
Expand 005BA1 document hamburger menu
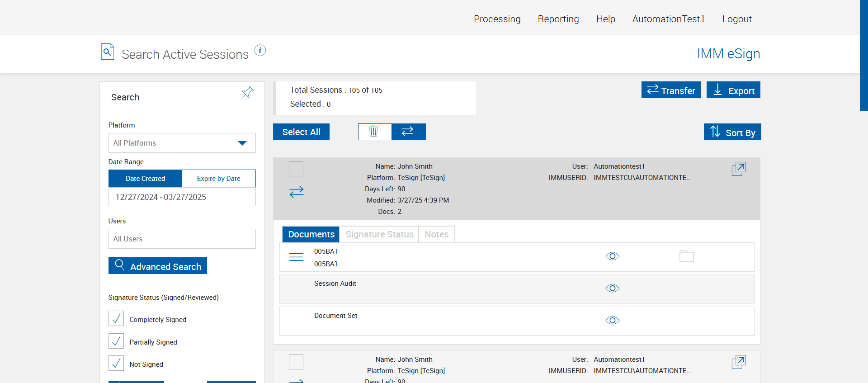click(296, 257)
